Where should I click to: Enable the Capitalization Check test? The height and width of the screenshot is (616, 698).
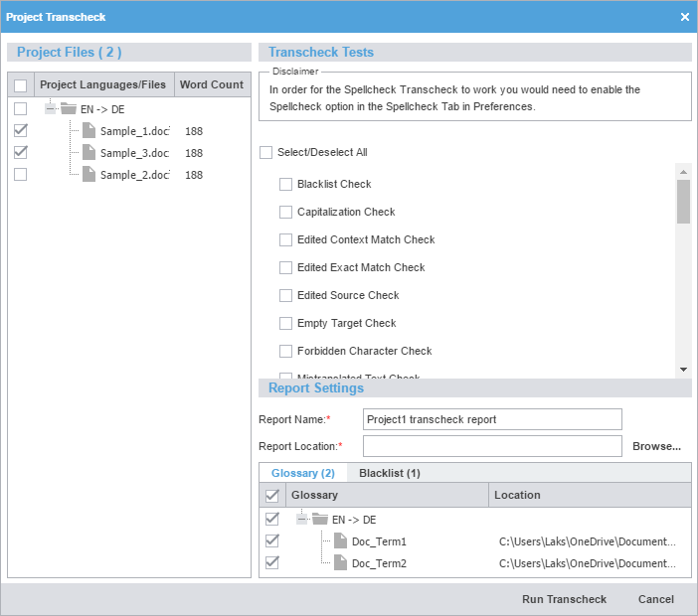(285, 213)
